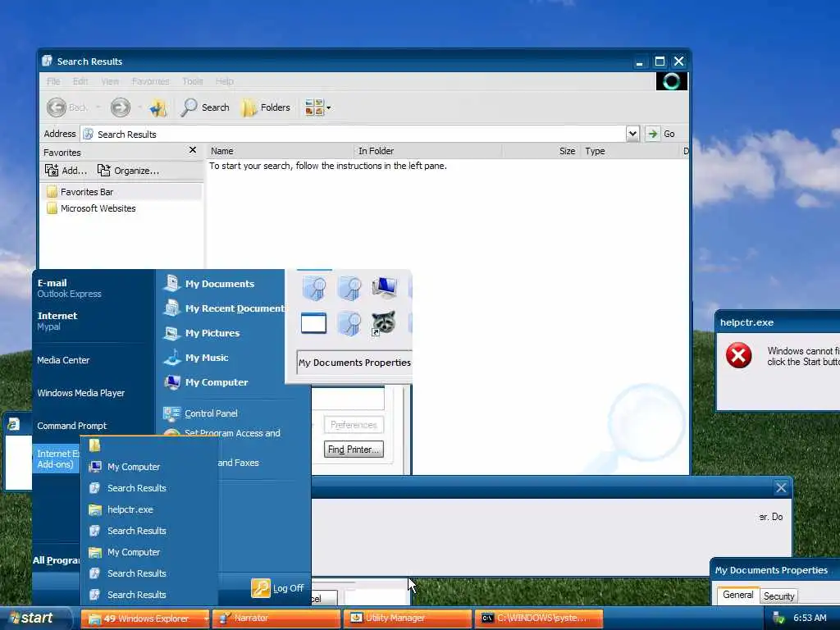Viewport: 840px width, 630px height.
Task: Open the Views dropdown in toolbar
Action: coord(317,107)
